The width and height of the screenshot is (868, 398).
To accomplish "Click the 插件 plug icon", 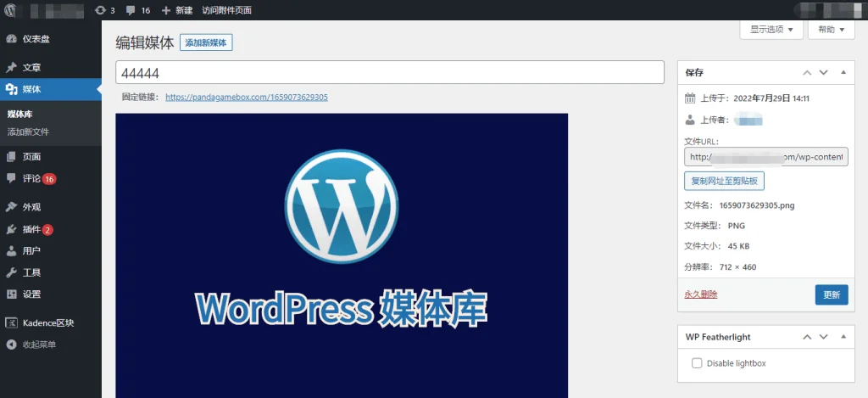I will tap(11, 229).
